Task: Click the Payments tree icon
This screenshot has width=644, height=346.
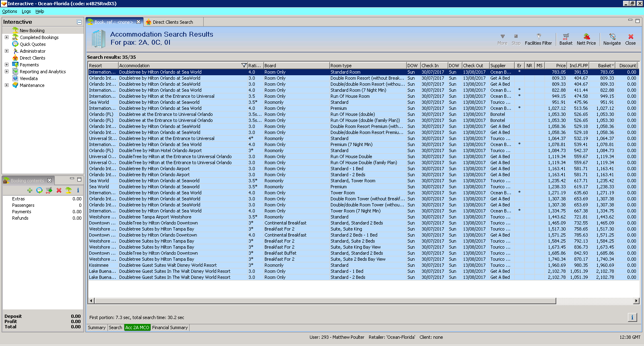Action: pos(15,65)
